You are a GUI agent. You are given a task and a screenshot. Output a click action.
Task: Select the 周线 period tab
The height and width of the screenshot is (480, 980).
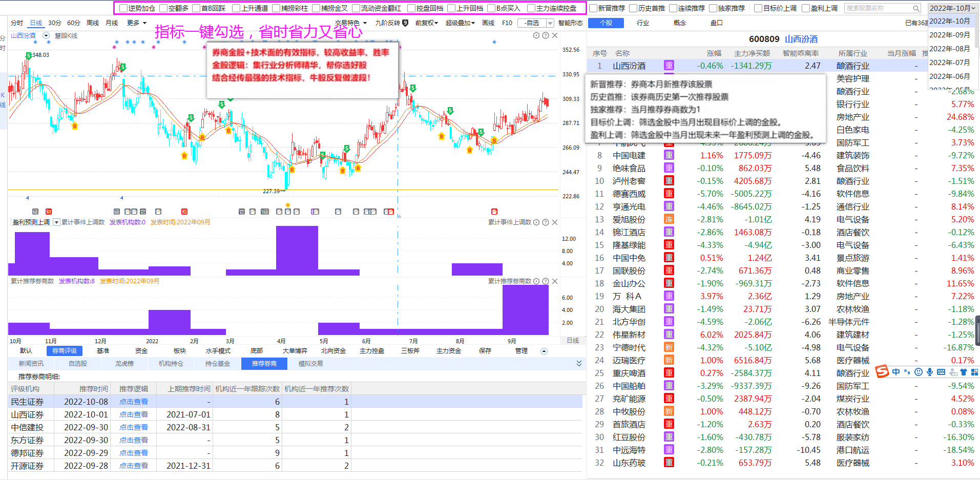coord(93,23)
